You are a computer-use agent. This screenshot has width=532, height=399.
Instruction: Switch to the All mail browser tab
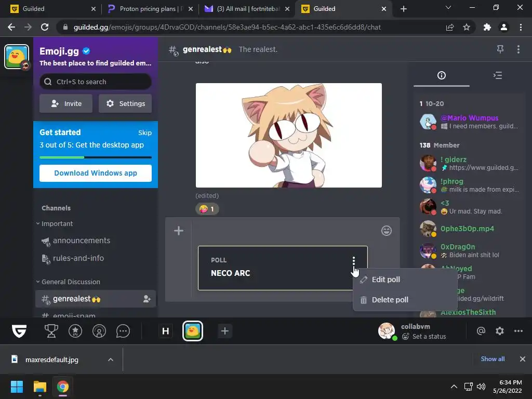tap(247, 9)
